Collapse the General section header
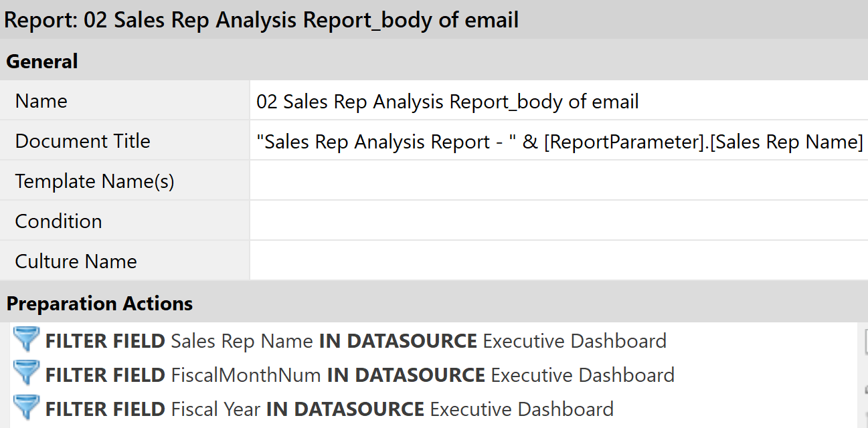 coord(42,62)
